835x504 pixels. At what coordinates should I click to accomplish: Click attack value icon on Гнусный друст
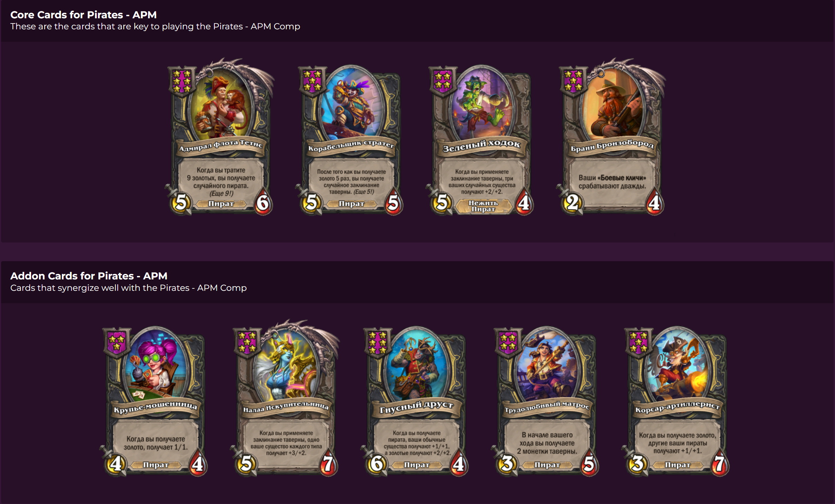pyautogui.click(x=376, y=464)
